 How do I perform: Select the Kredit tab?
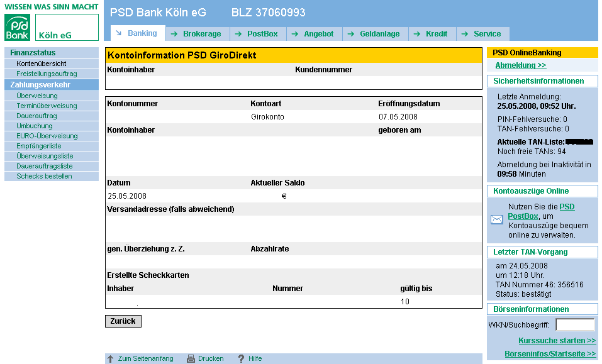[432, 34]
